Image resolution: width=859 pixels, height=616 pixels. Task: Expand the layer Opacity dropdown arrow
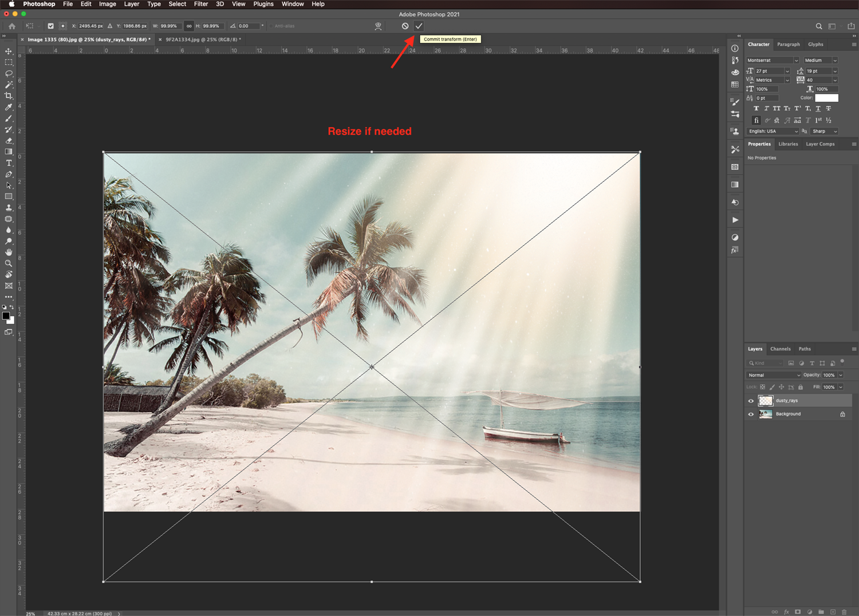coord(841,375)
